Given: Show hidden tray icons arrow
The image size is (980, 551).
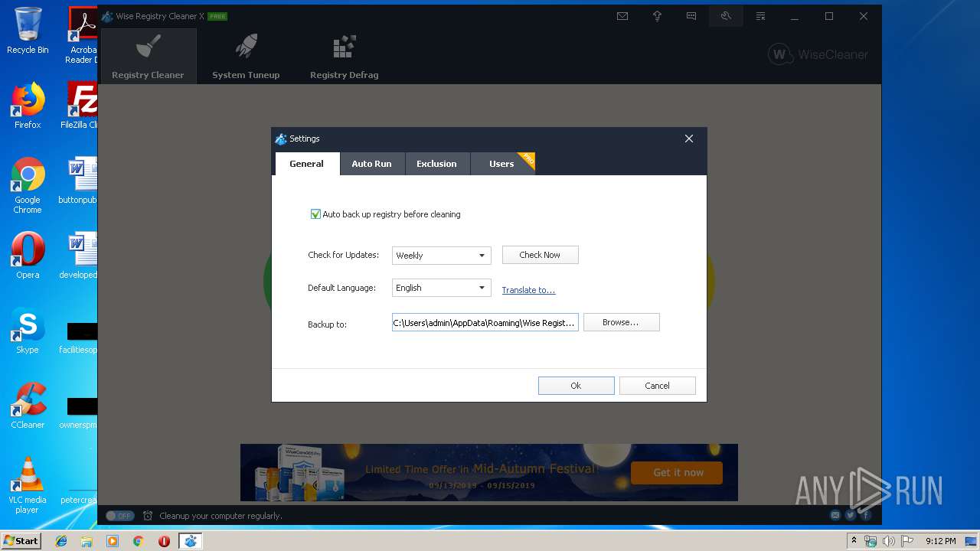Looking at the screenshot, I should click(854, 541).
